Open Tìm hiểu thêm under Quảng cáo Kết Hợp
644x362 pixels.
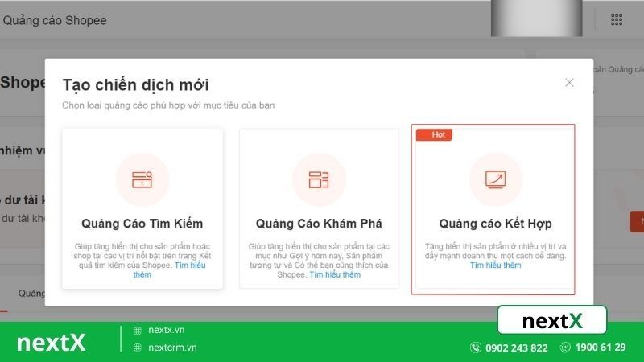(495, 265)
